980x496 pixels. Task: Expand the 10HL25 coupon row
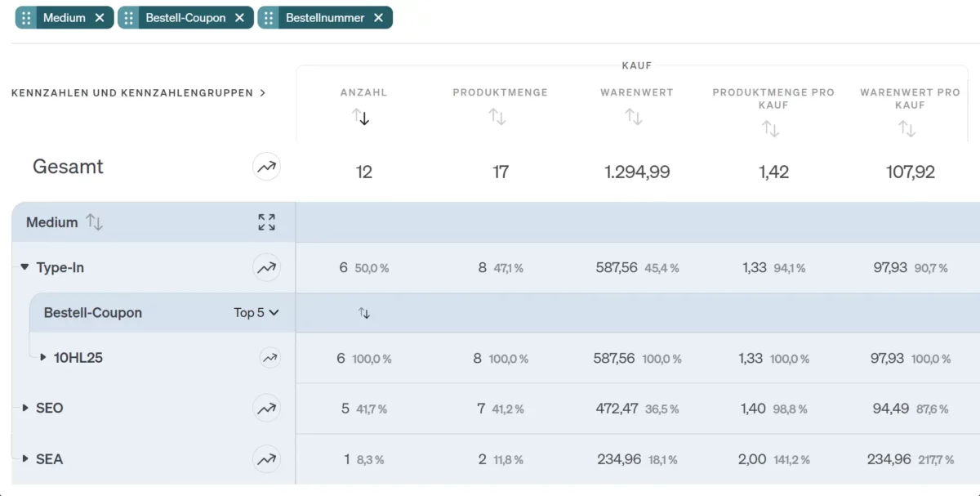click(x=43, y=357)
